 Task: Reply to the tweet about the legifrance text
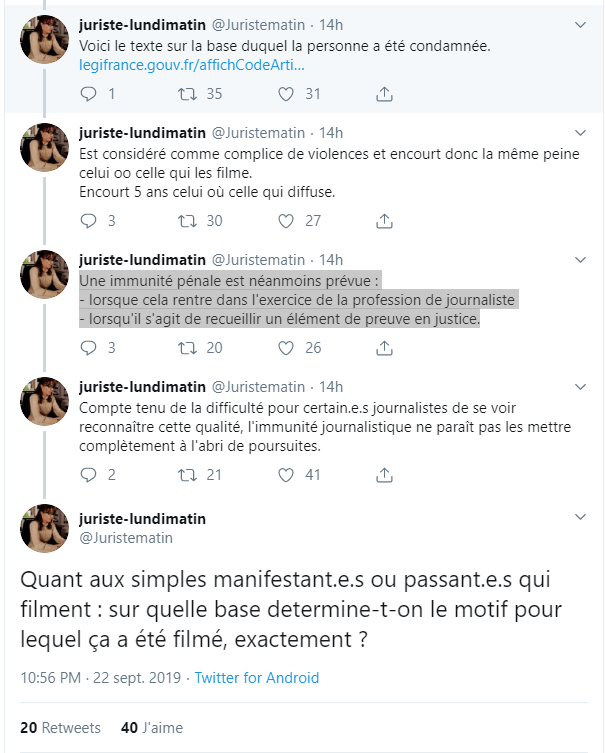pyautogui.click(x=88, y=94)
